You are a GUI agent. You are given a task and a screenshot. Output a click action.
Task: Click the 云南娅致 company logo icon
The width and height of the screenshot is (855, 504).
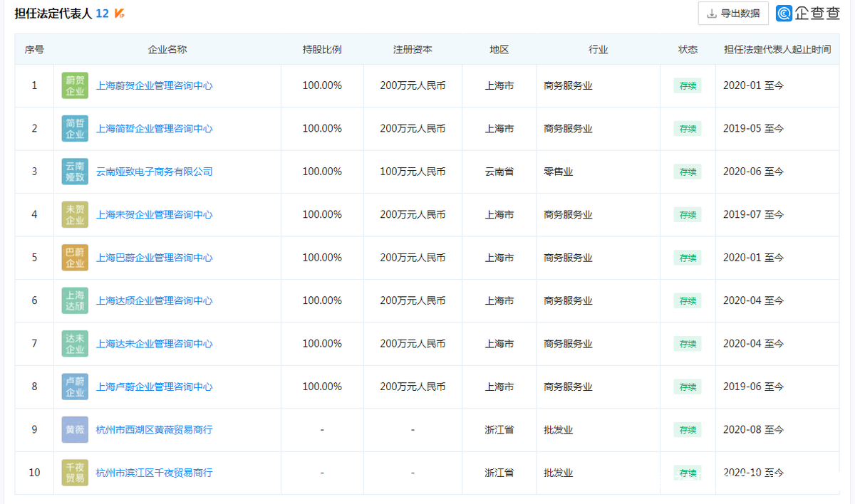(x=75, y=172)
